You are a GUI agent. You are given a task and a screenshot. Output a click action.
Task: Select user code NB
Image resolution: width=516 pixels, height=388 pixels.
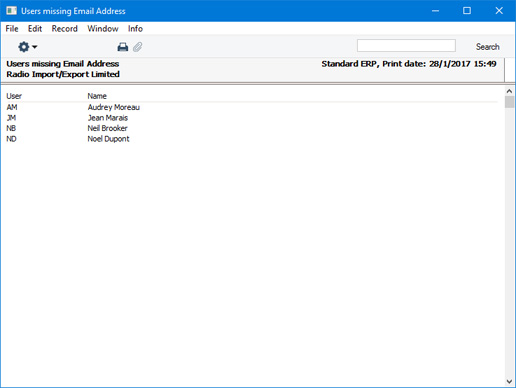pyautogui.click(x=11, y=128)
